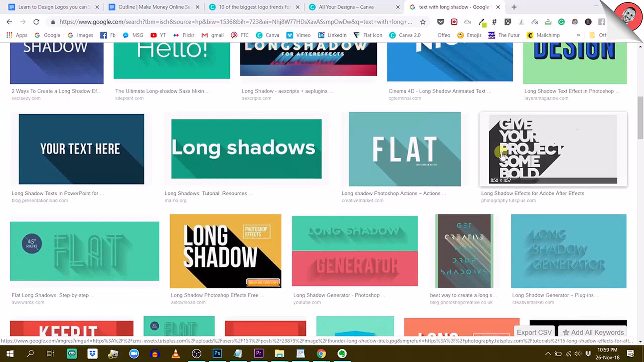Open the YOUR TEXT HERE long shadow image

click(82, 149)
